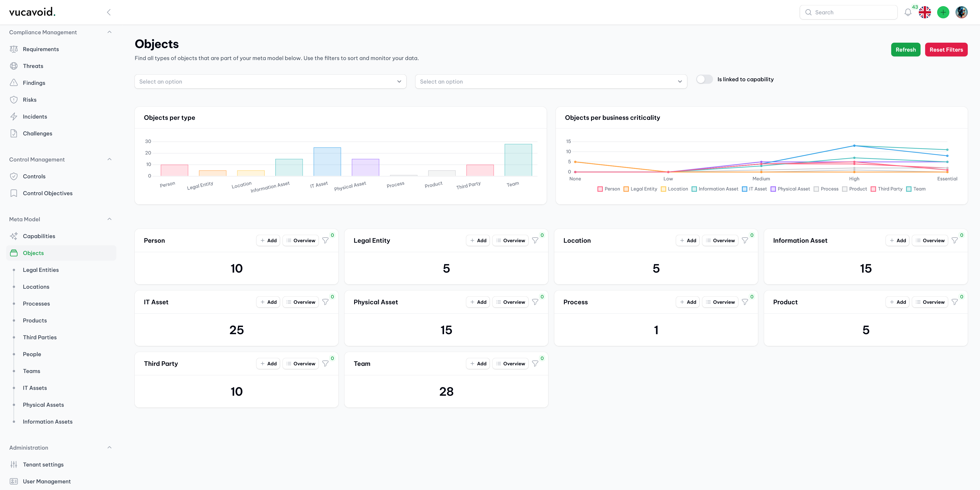Click the Threats icon in sidebar
Screen dimensions: 980x490
pos(14,66)
